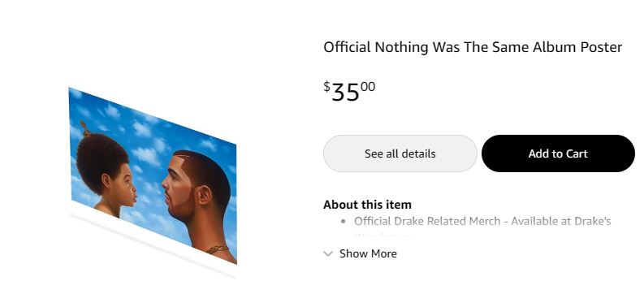Screen dimensions: 644x307
Task: Select the product title text
Action: tap(473, 47)
